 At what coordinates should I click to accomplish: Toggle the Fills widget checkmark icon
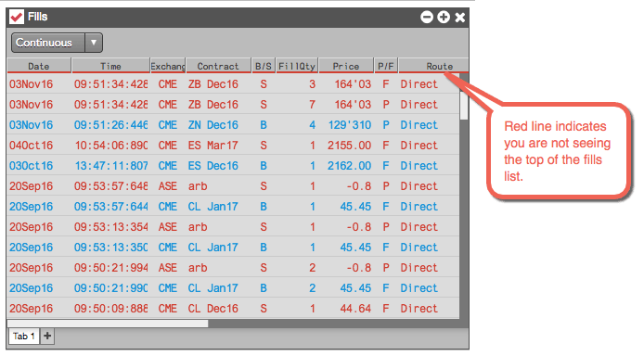(x=17, y=17)
